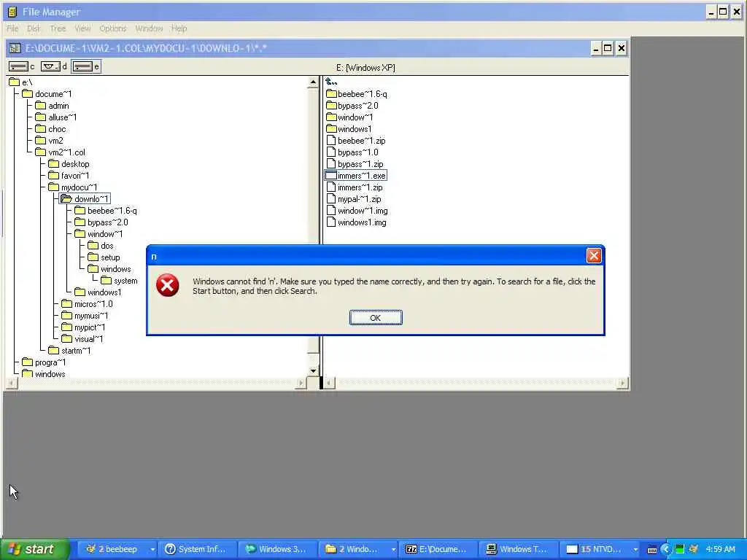The height and width of the screenshot is (560, 747).
Task: Select drive e icon
Action: click(x=82, y=66)
